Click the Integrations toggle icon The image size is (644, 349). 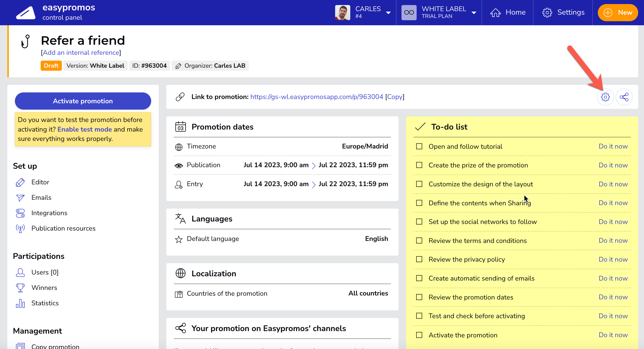tap(20, 213)
